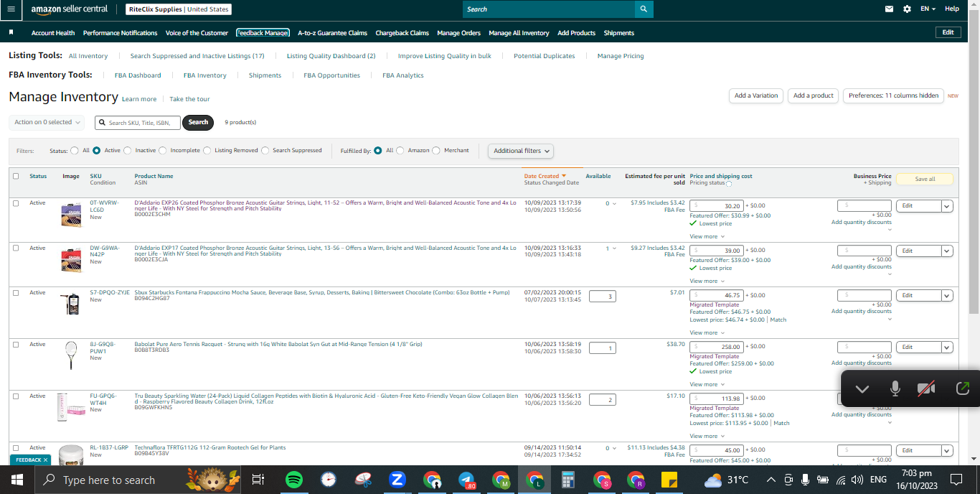Open Sticky Notes from the taskbar
Image resolution: width=980 pixels, height=494 pixels.
(670, 480)
